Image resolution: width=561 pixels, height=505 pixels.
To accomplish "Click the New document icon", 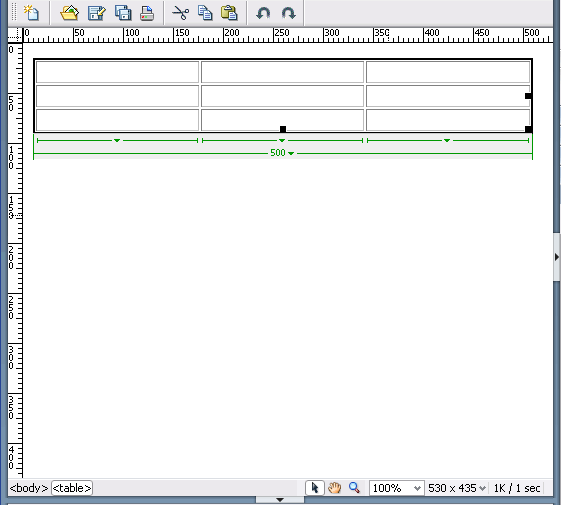I will click(x=31, y=13).
